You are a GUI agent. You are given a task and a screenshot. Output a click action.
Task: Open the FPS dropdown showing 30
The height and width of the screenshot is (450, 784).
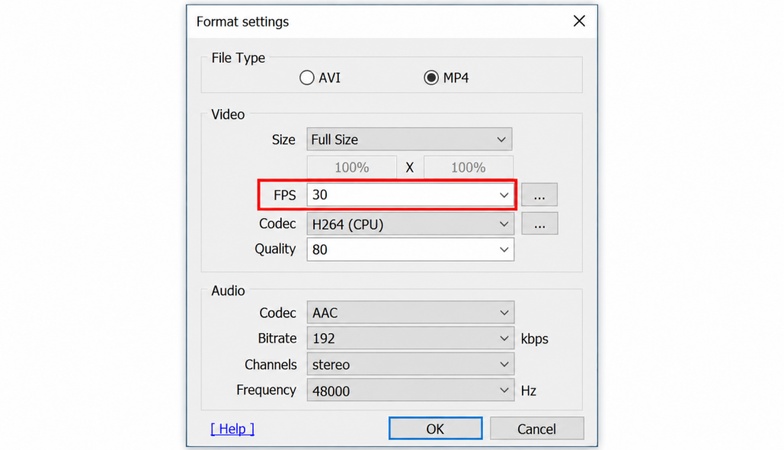(x=410, y=195)
